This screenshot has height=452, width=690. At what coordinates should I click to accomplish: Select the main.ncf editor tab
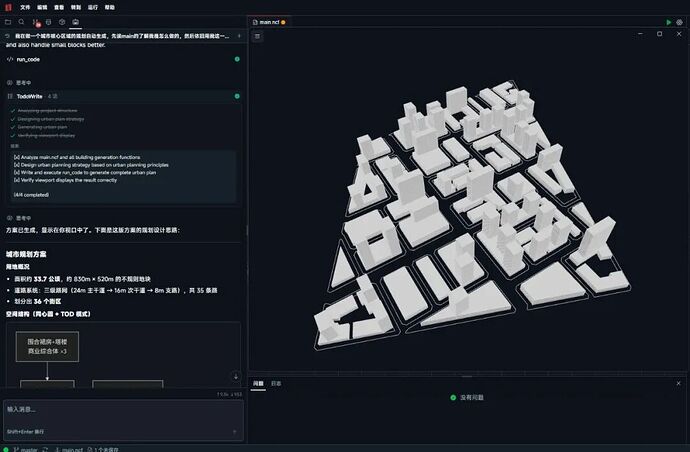pyautogui.click(x=269, y=22)
